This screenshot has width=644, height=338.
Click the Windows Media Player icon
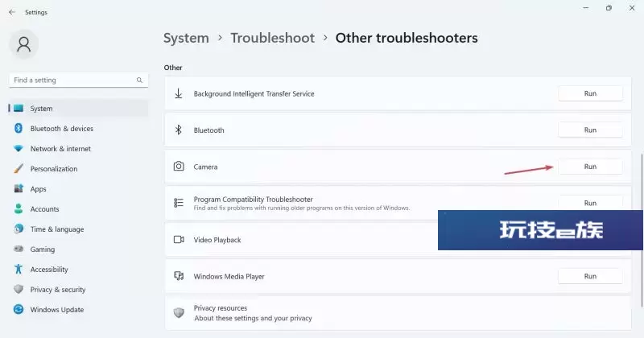pyautogui.click(x=179, y=276)
